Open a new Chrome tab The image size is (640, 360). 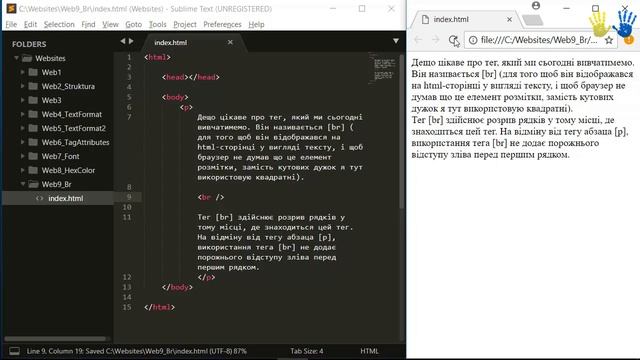tap(532, 20)
